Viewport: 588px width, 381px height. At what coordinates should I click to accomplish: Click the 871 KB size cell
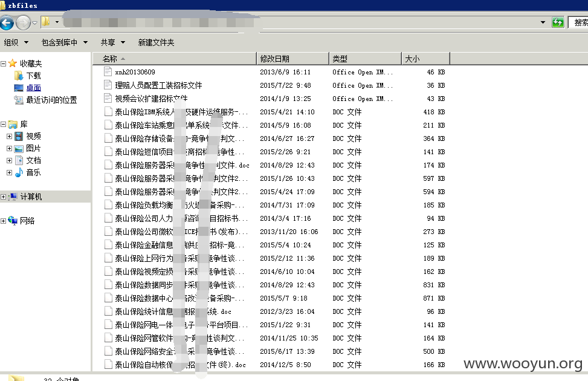pos(434,298)
